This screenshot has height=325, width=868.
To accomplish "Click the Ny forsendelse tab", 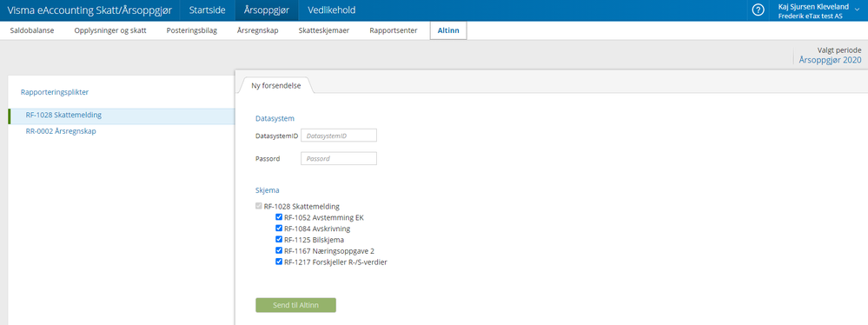I will tap(275, 85).
